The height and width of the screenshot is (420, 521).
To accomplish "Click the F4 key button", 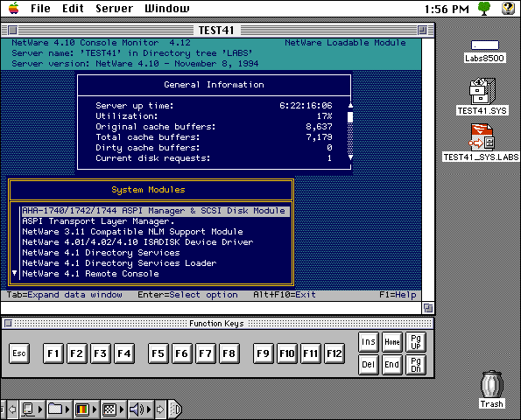I will [x=124, y=353].
